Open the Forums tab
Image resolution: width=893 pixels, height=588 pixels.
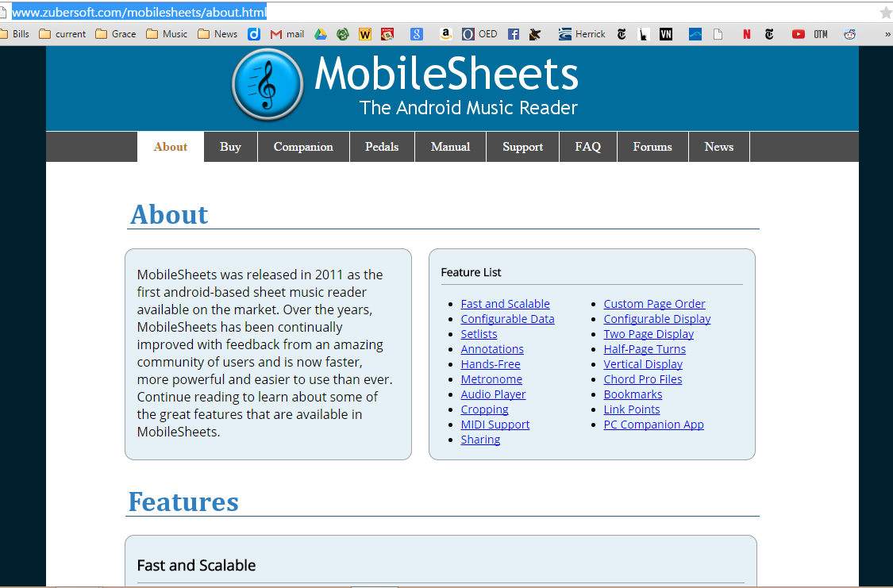tap(652, 147)
